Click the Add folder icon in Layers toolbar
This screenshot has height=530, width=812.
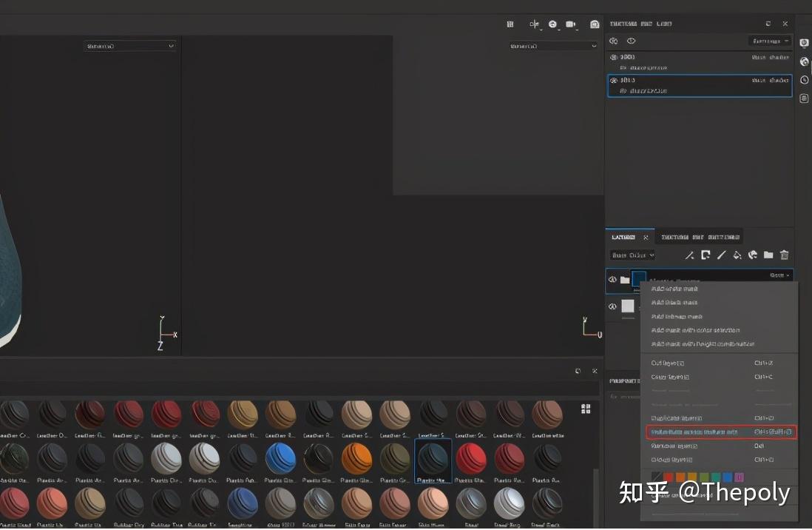tap(769, 255)
